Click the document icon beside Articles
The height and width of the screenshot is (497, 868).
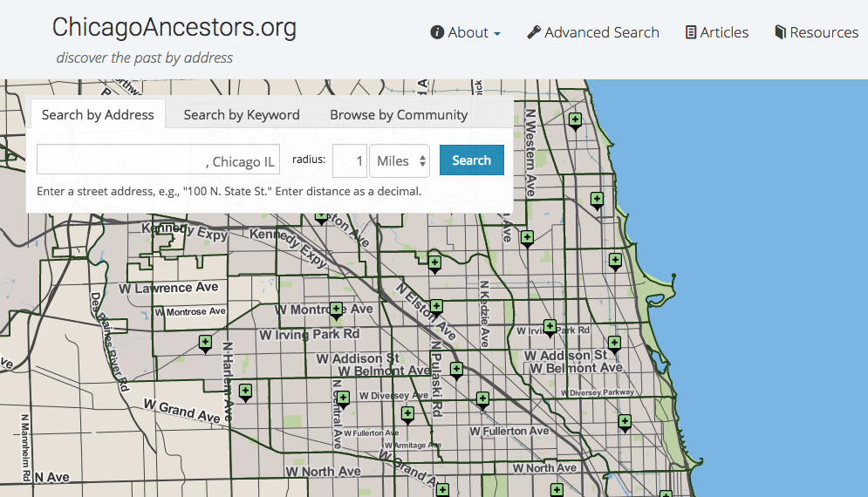coord(691,32)
